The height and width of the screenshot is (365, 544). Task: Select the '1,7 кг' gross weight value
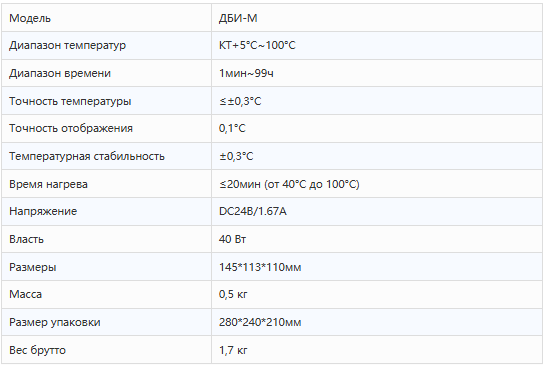tap(233, 350)
